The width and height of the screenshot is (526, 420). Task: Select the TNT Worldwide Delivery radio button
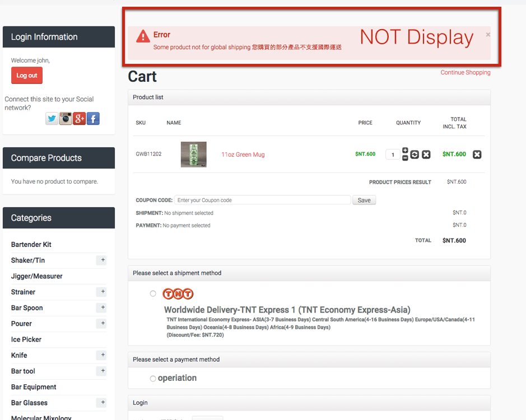point(153,294)
